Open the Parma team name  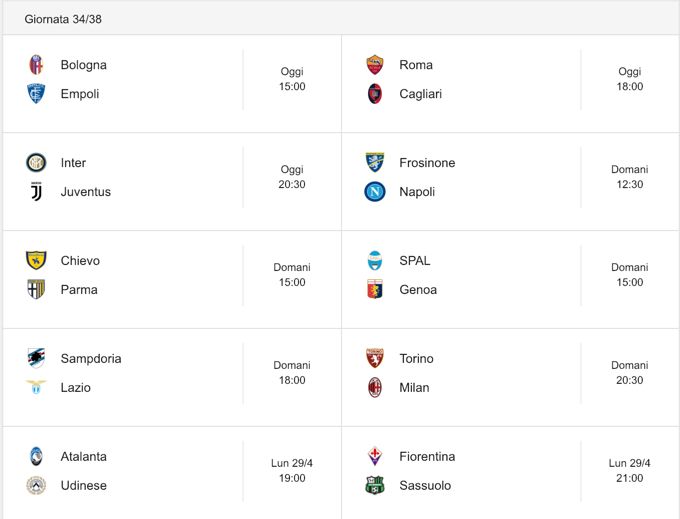pyautogui.click(x=79, y=289)
